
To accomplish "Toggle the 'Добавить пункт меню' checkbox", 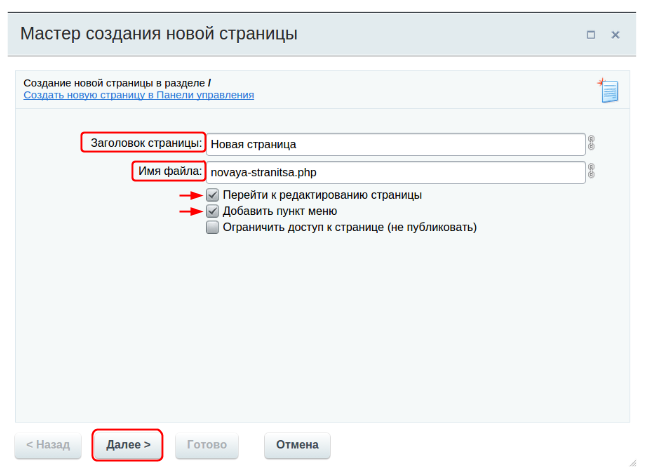I will [212, 211].
